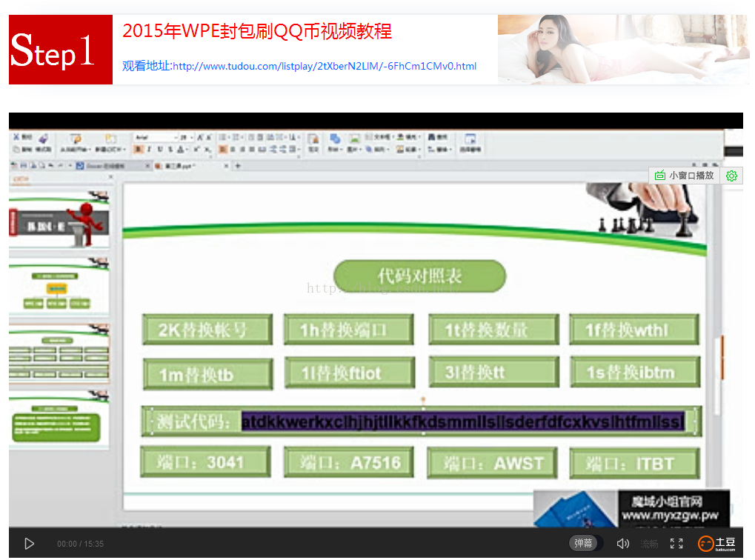Select the slide thumbnail with the yellow box diagram

coord(59,287)
